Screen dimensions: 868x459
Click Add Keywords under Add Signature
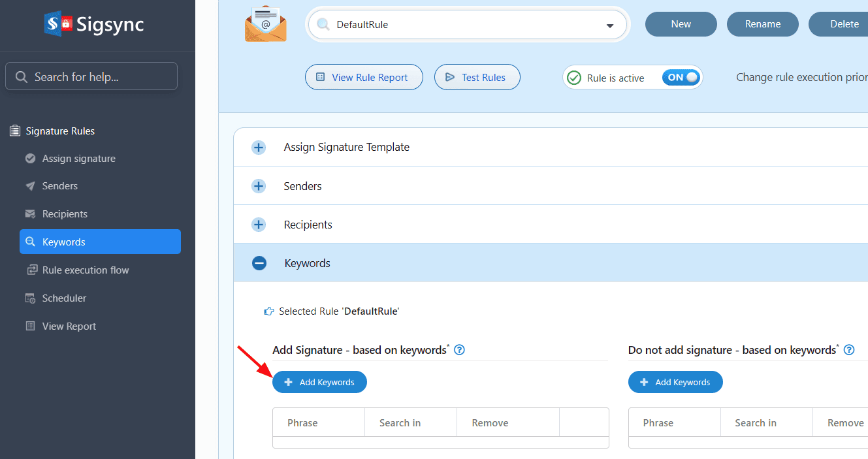[x=319, y=382]
